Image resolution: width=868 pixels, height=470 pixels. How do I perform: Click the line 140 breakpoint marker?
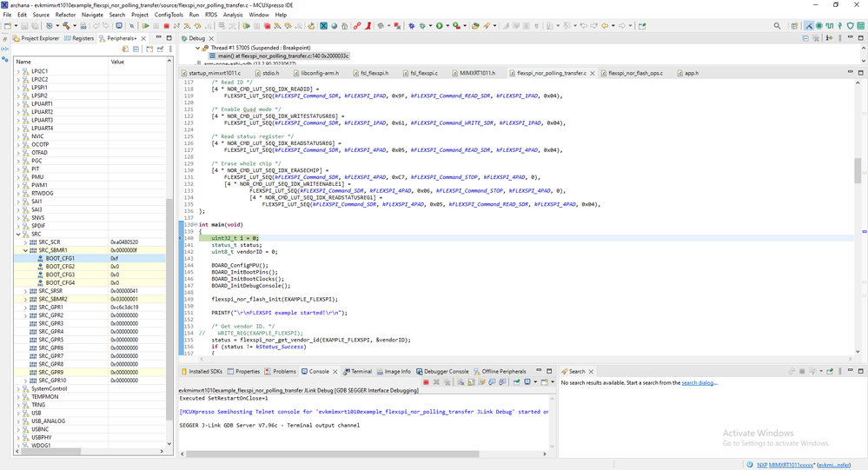click(x=181, y=238)
